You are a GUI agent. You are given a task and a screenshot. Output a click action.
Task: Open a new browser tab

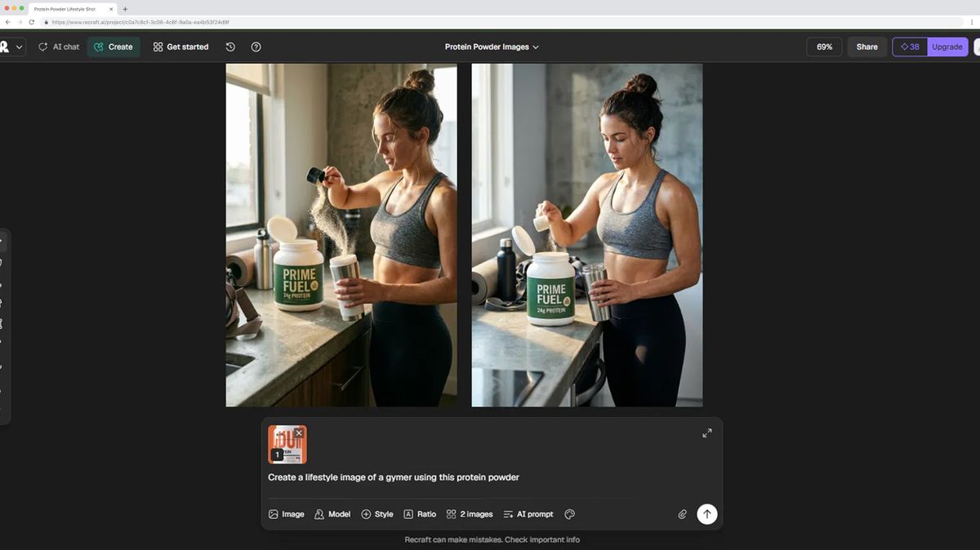click(x=125, y=8)
